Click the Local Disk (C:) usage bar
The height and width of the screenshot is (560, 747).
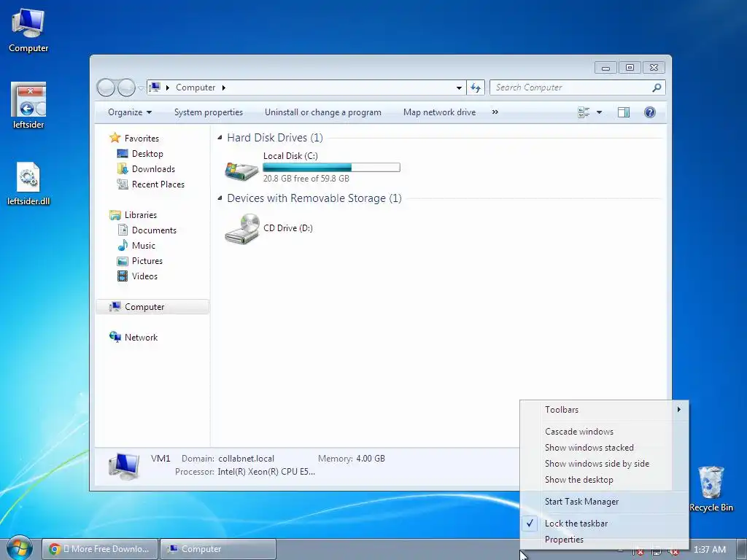(x=332, y=167)
